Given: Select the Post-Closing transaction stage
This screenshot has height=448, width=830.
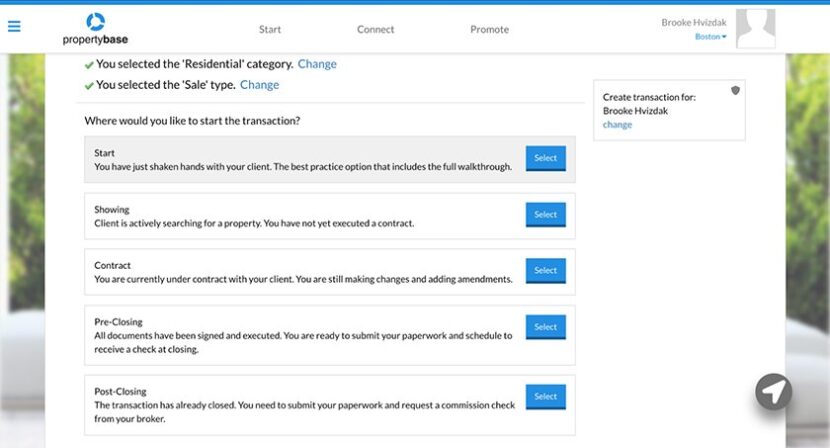Looking at the screenshot, I should [x=545, y=396].
